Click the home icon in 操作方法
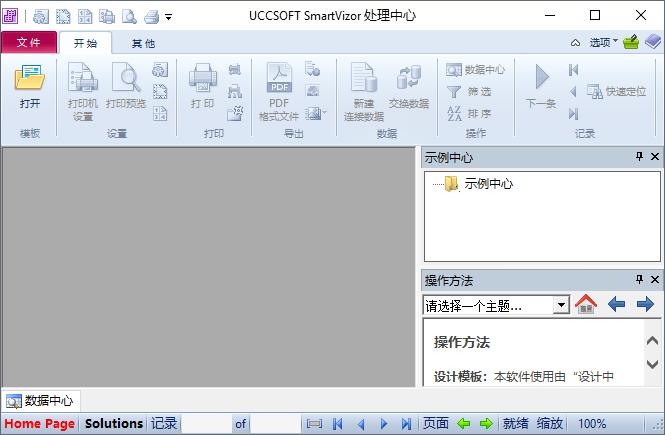Screen dimensions: 665x435 pyautogui.click(x=586, y=304)
